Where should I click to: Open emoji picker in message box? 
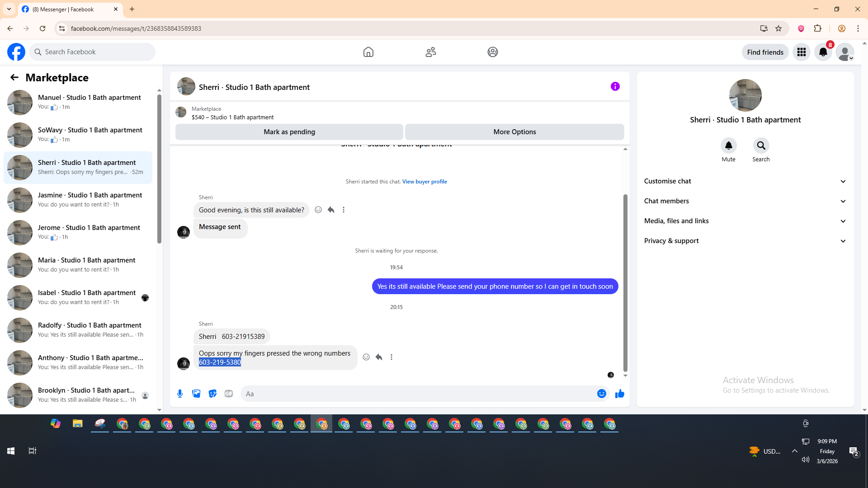(x=601, y=394)
